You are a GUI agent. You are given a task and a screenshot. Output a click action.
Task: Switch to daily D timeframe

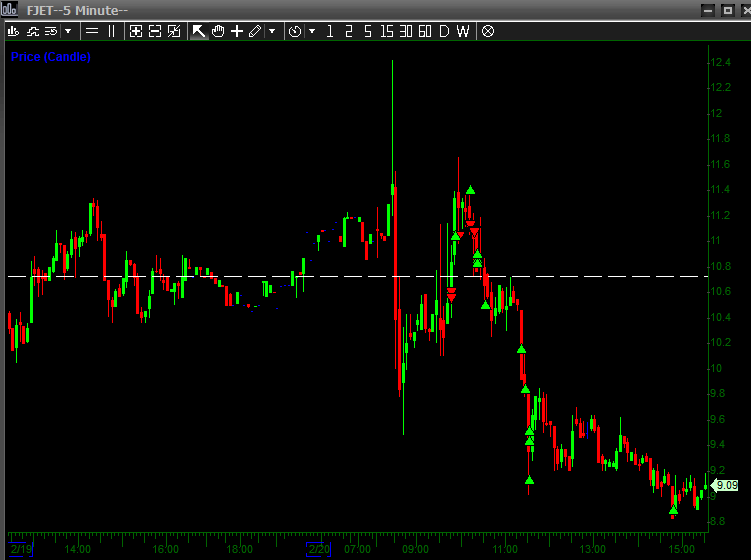tap(444, 32)
